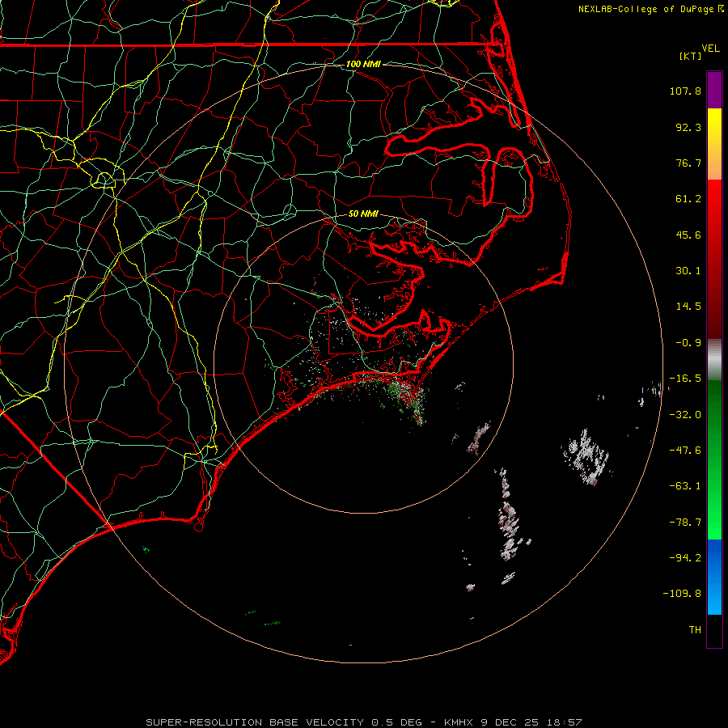728x728 pixels.
Task: Click the -94.2 legend value
Action: point(685,558)
